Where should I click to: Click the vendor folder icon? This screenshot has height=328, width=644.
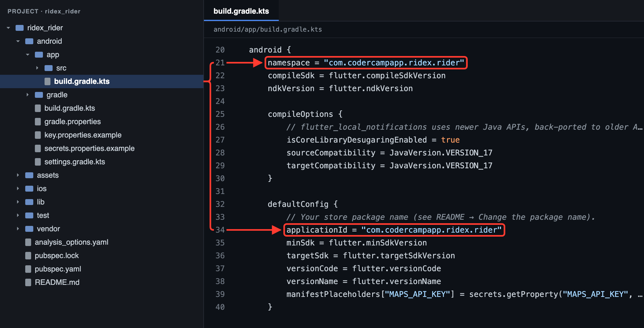tap(29, 229)
